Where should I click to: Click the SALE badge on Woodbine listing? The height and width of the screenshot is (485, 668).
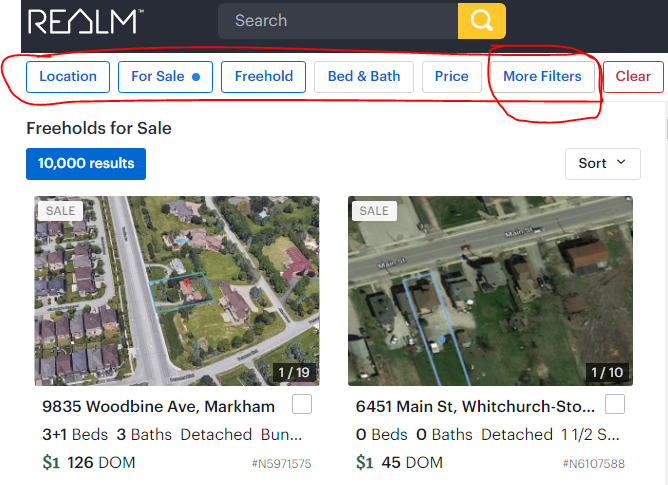[x=60, y=211]
